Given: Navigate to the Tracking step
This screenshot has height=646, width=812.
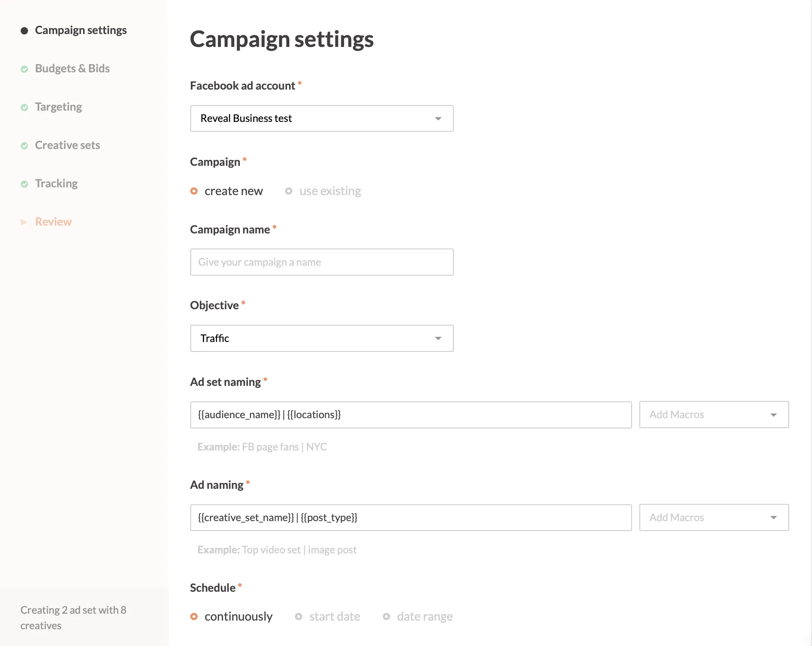Looking at the screenshot, I should point(56,183).
